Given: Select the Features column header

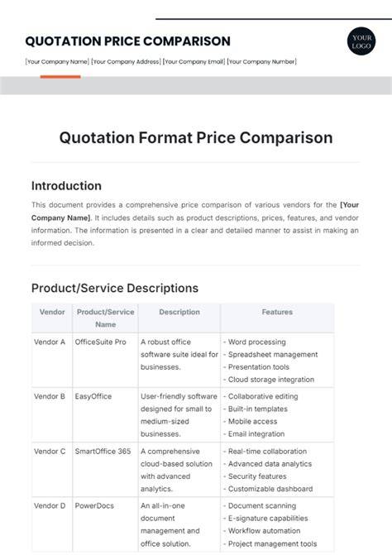Looking at the screenshot, I should (277, 312).
